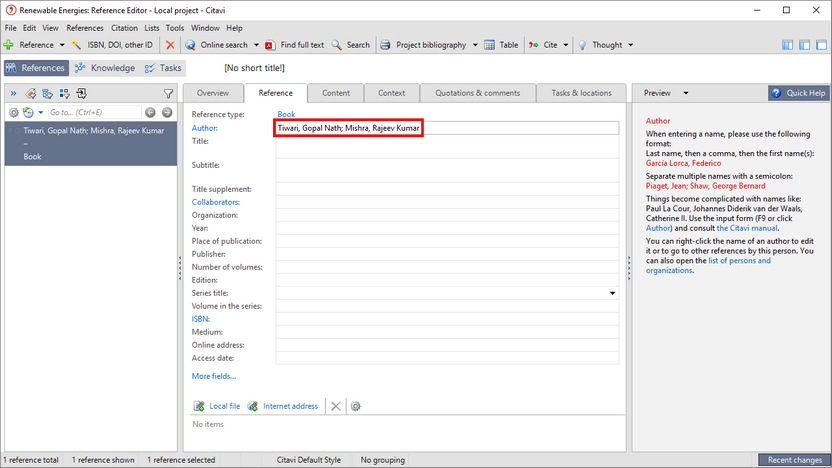Click the categories tree icon in navigation toolbar
Image resolution: width=832 pixels, height=468 pixels.
tap(48, 94)
